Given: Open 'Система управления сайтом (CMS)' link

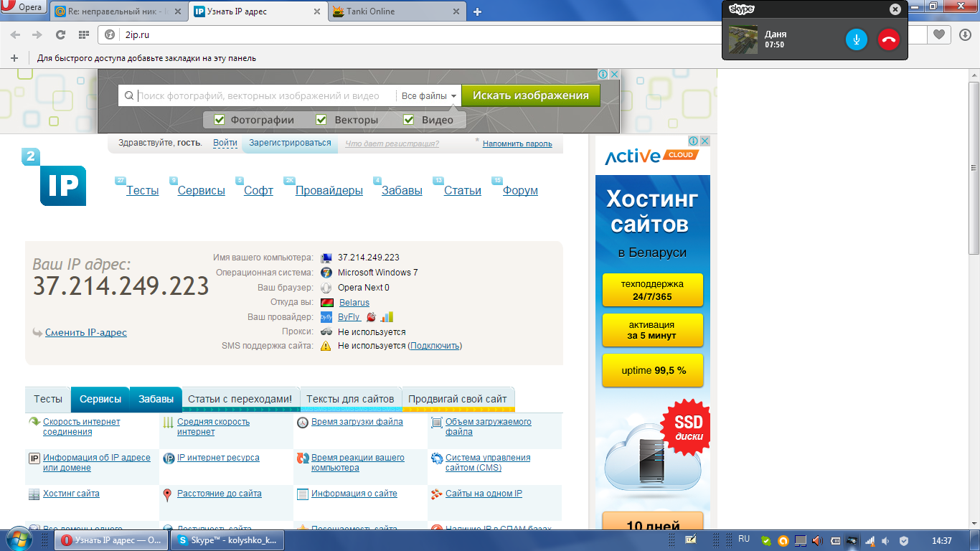Looking at the screenshot, I should [x=488, y=463].
